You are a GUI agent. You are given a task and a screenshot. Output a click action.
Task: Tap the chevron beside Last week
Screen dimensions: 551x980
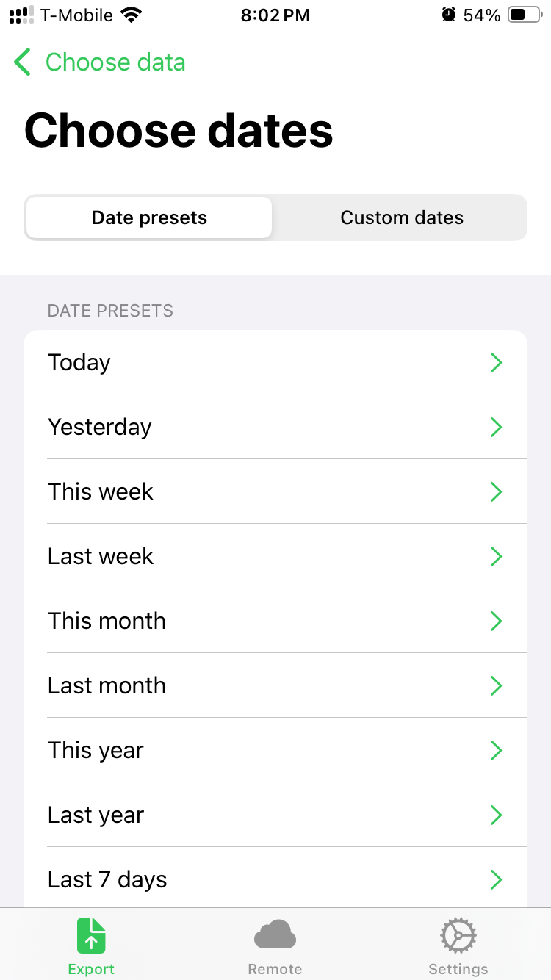click(x=496, y=556)
